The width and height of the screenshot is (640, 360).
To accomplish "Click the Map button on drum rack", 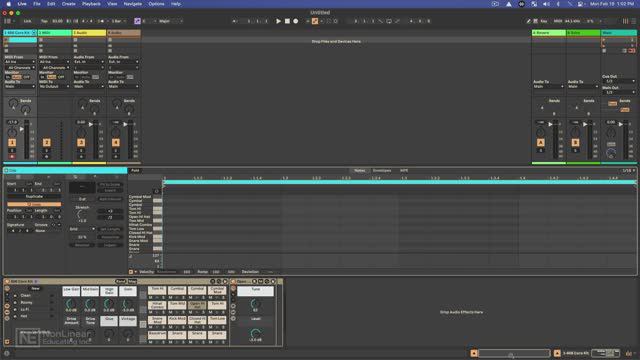I will click(132, 282).
